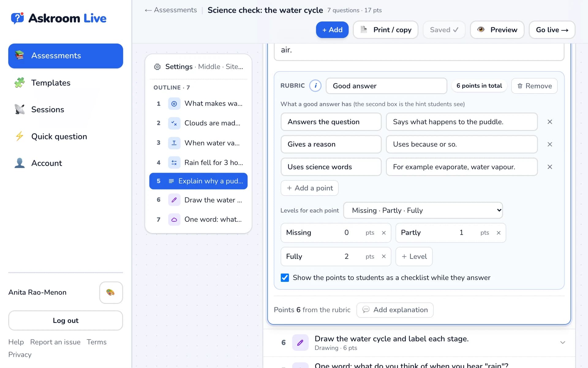
Task: Open Quick question in the sidebar
Action: [66, 136]
